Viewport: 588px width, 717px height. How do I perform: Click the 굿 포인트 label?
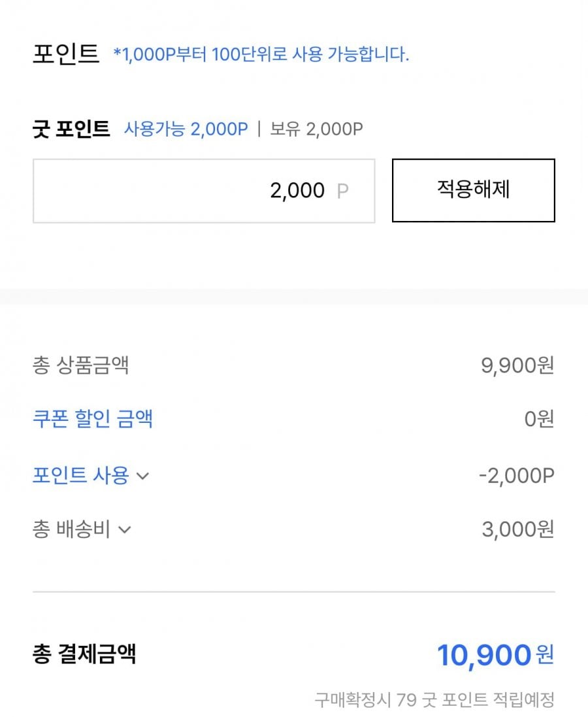click(x=71, y=129)
